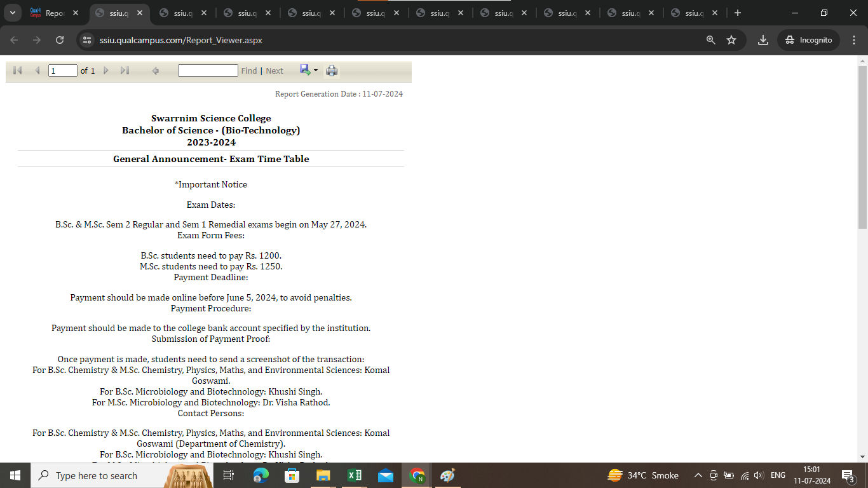Click taskbar search box
Image resolution: width=868 pixels, height=488 pixels.
[x=121, y=475]
